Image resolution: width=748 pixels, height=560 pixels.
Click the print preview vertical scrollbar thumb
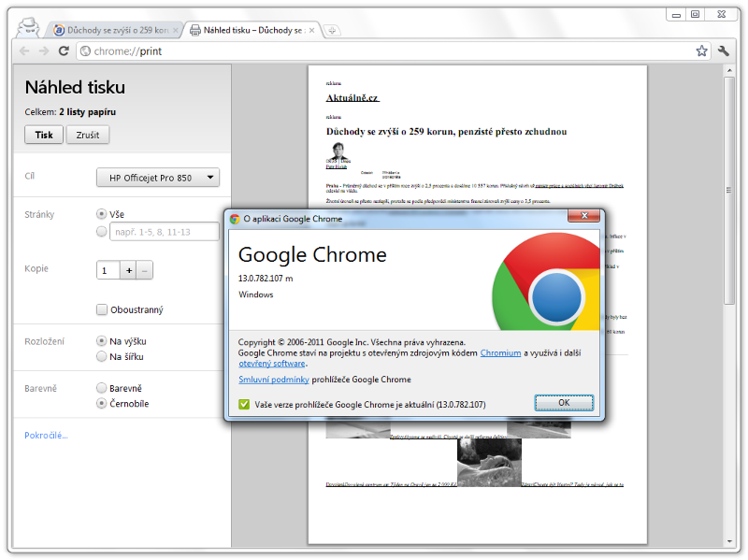point(729,191)
